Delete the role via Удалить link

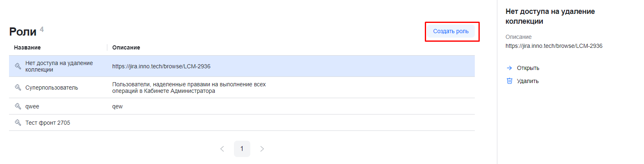tap(528, 81)
